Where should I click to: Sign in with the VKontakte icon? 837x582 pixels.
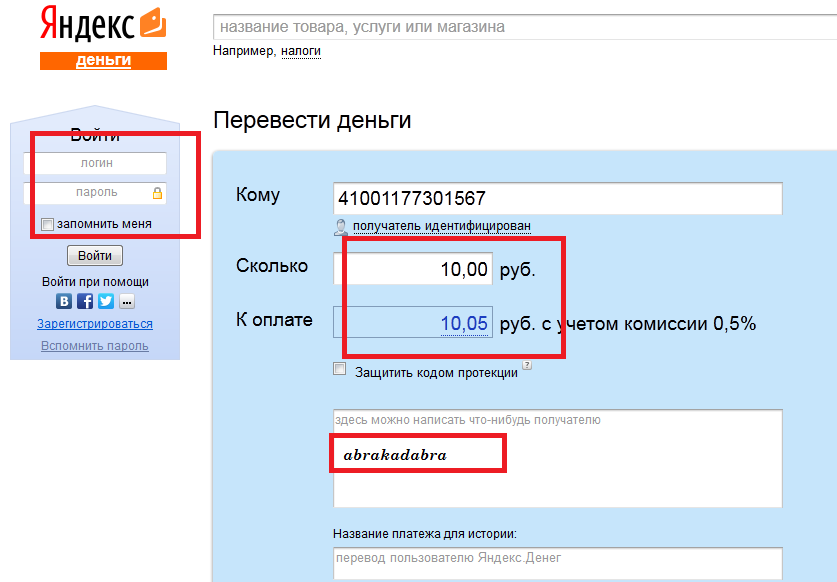(x=64, y=300)
